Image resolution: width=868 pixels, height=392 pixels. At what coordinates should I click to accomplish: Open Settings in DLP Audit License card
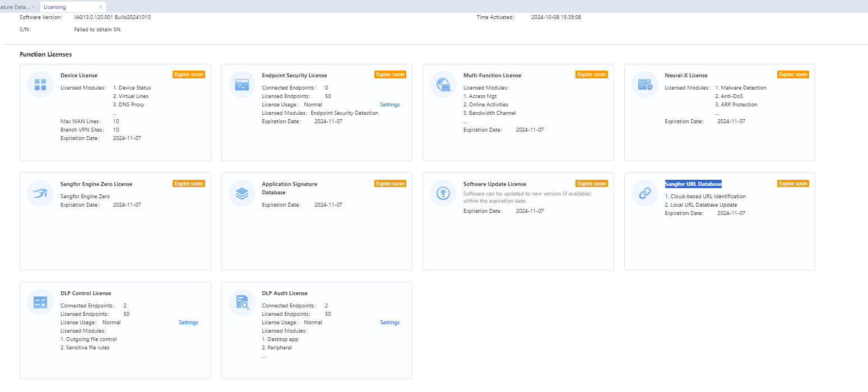coord(389,323)
